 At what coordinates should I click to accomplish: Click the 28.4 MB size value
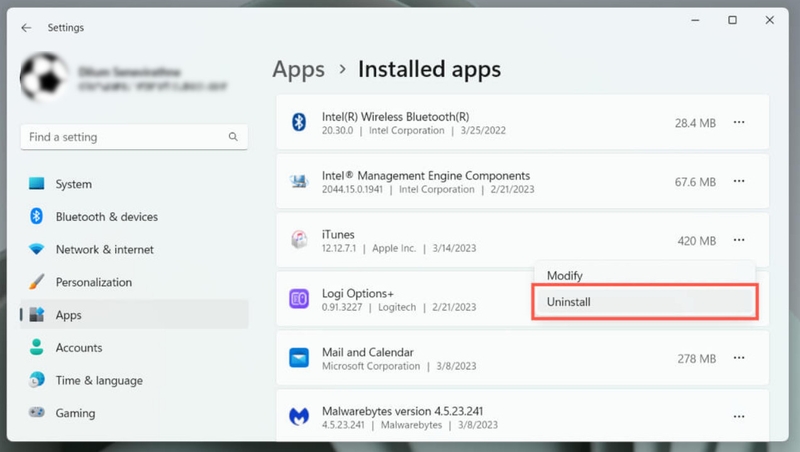click(695, 123)
